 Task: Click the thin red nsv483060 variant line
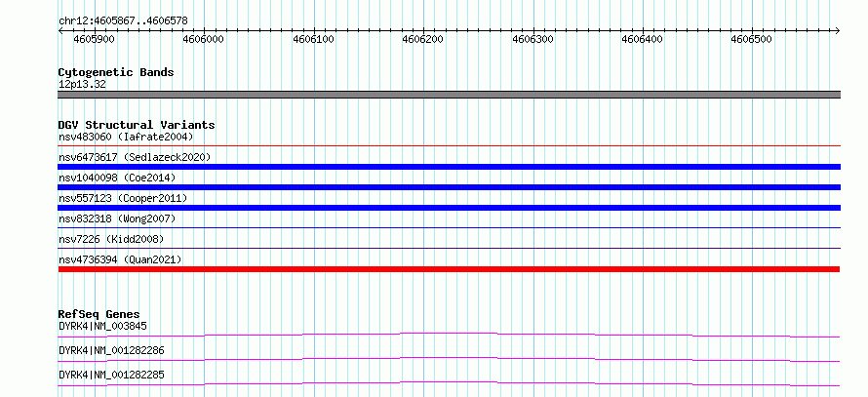click(x=449, y=145)
